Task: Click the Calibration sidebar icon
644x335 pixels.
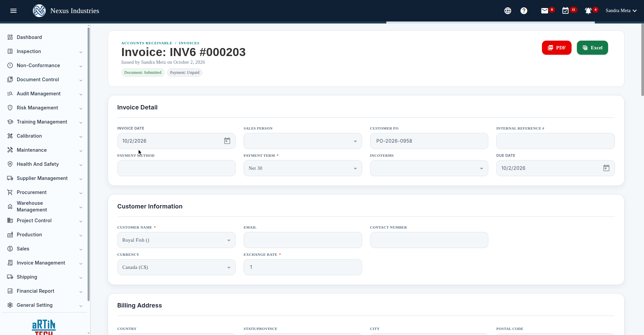Action: pyautogui.click(x=10, y=136)
